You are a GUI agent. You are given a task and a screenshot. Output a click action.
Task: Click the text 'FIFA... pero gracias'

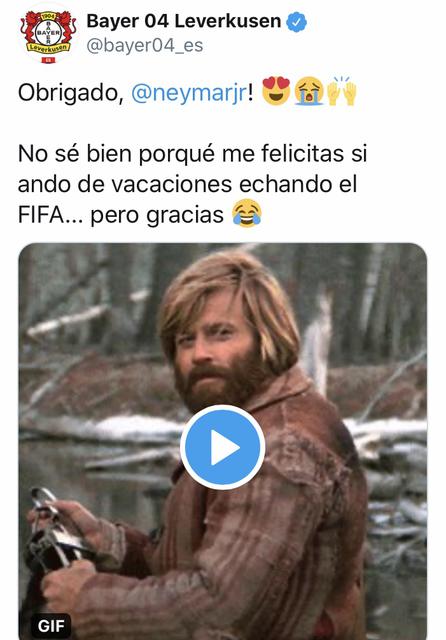click(x=121, y=215)
